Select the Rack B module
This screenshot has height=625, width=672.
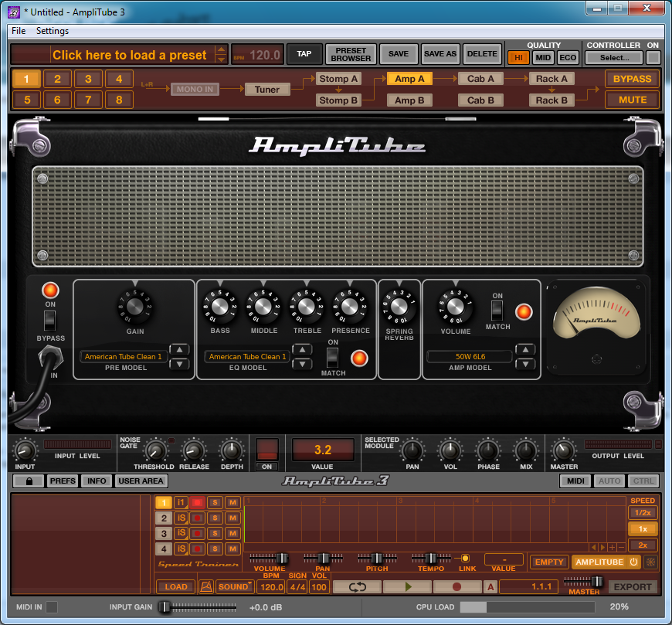point(552,100)
